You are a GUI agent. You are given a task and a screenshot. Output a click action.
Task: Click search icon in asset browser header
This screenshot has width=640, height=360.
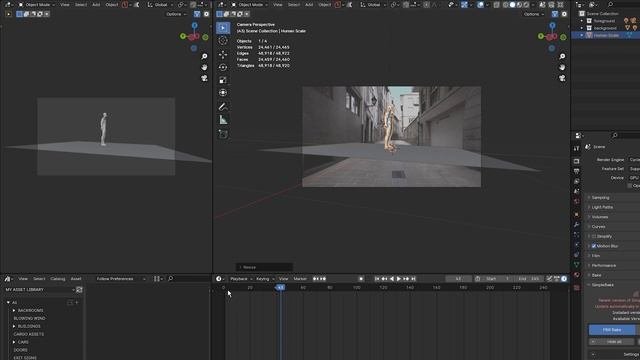point(171,279)
